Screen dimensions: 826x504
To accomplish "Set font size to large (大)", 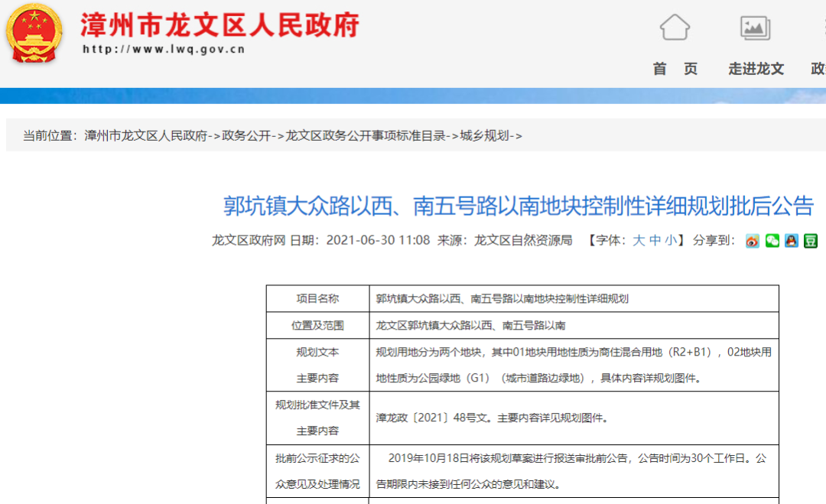I will pyautogui.click(x=639, y=240).
